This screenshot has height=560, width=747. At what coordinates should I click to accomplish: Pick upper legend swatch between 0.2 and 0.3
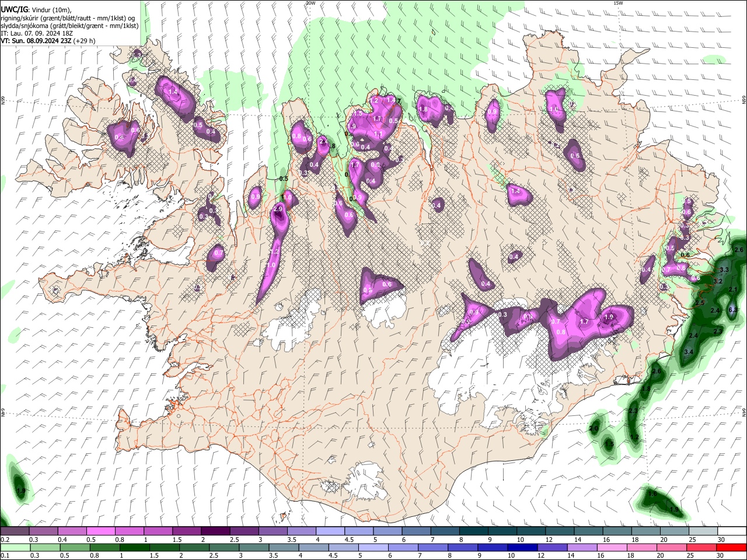click(15, 531)
